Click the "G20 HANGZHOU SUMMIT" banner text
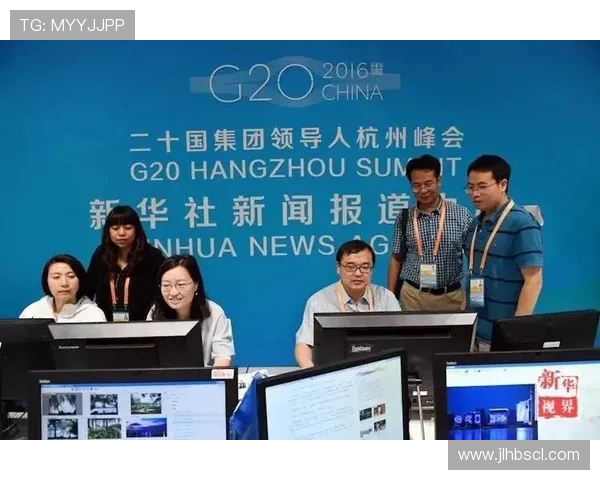Image resolution: width=600 pixels, height=480 pixels. (296, 168)
